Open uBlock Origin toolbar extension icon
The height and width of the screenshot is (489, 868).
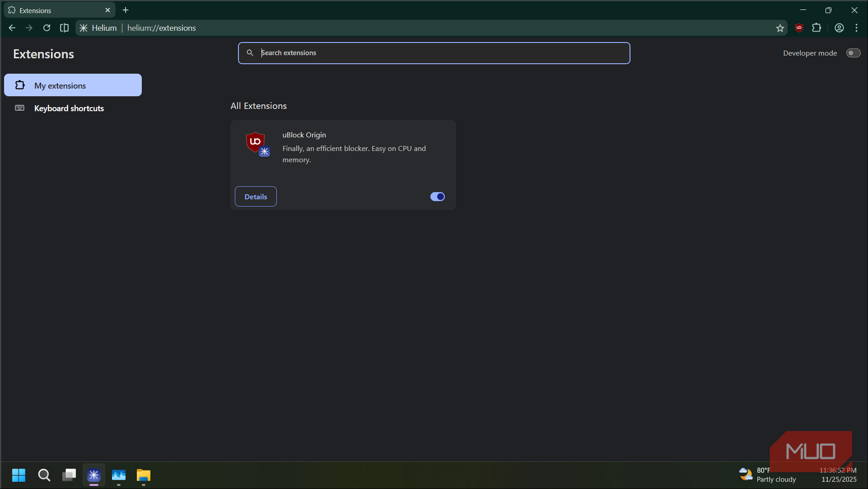pos(799,28)
